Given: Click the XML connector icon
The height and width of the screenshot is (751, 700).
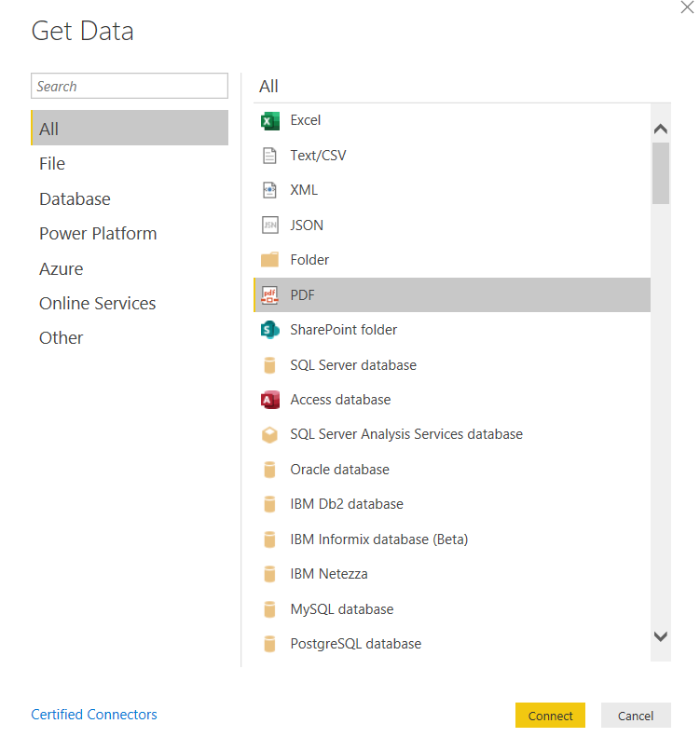Looking at the screenshot, I should coord(270,190).
